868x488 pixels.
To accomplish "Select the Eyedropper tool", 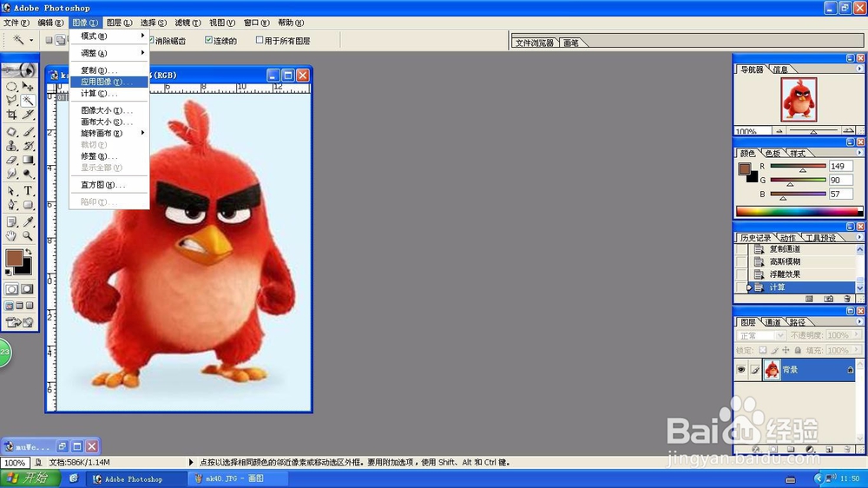I will pos(28,222).
